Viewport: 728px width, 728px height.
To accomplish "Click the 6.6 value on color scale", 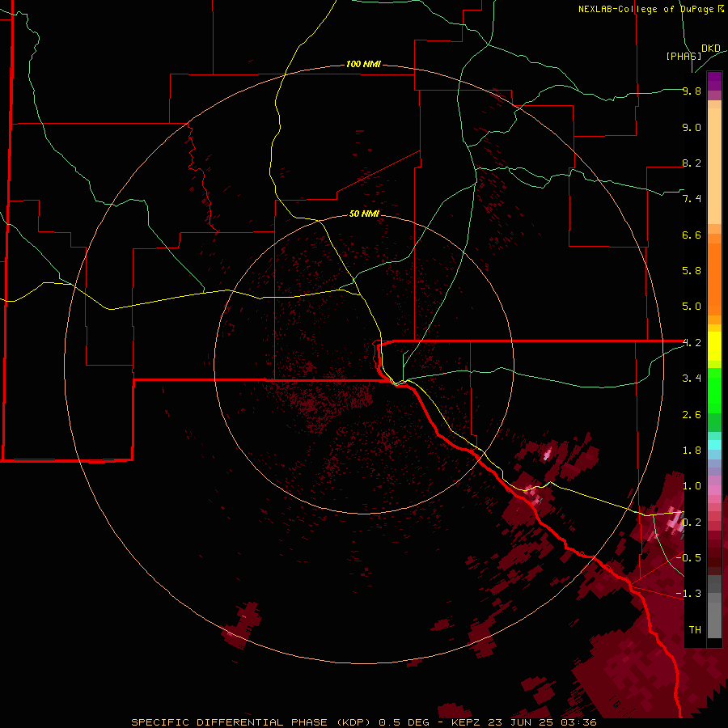I will (x=692, y=235).
